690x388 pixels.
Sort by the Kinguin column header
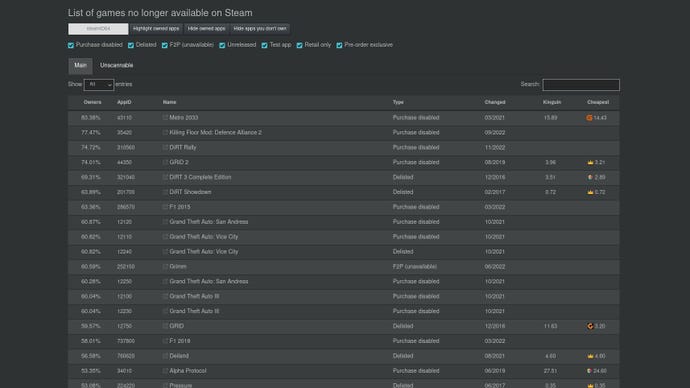click(552, 102)
